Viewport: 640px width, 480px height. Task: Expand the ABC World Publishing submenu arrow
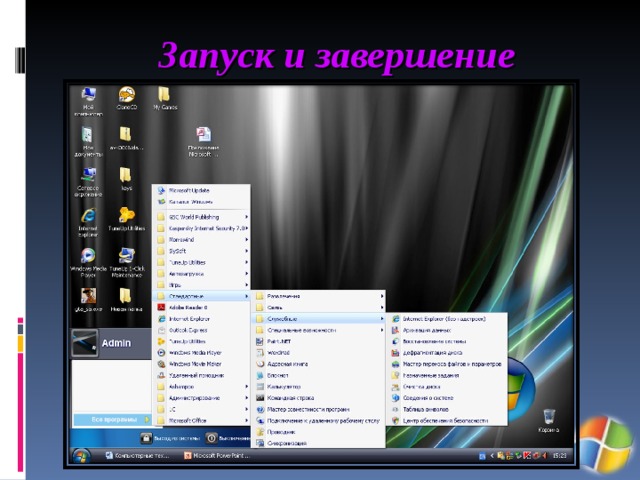[247, 217]
